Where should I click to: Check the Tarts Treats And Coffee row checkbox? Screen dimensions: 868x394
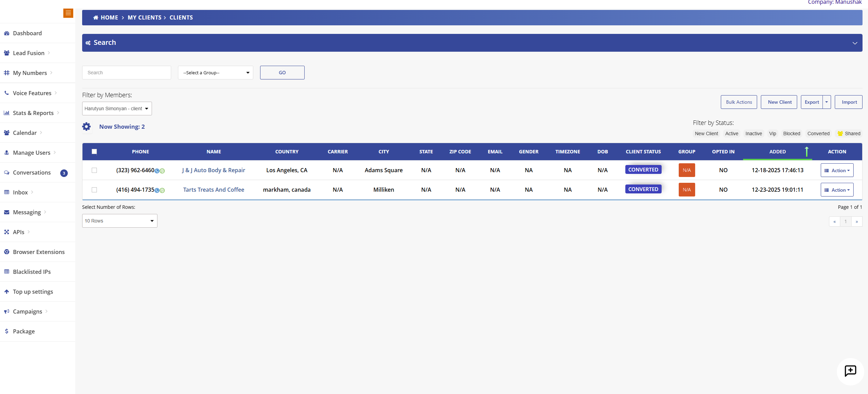point(94,190)
